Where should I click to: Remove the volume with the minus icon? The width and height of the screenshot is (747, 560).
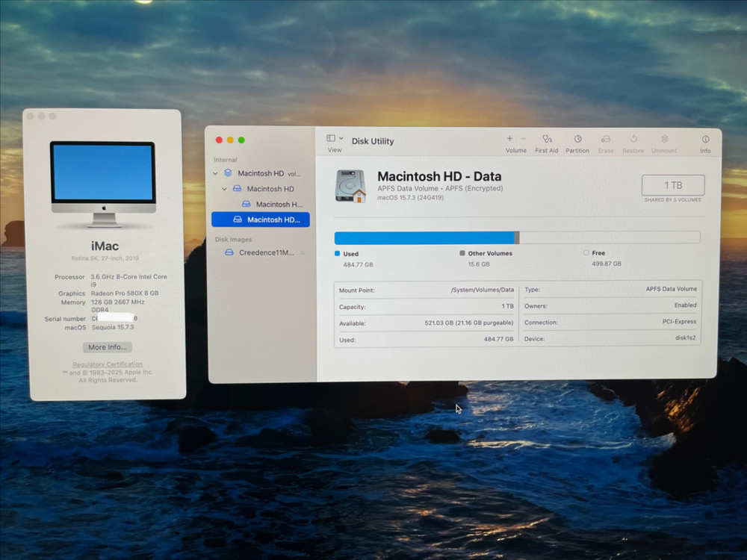click(x=523, y=139)
